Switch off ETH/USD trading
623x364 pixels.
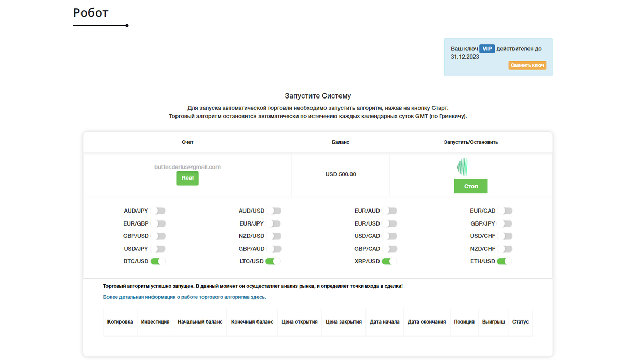pyautogui.click(x=505, y=261)
